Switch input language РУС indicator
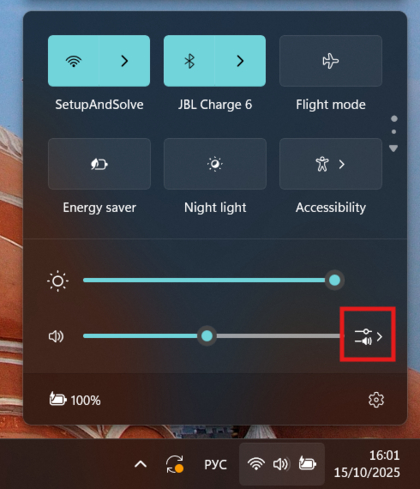This screenshot has width=420, height=489. [215, 464]
